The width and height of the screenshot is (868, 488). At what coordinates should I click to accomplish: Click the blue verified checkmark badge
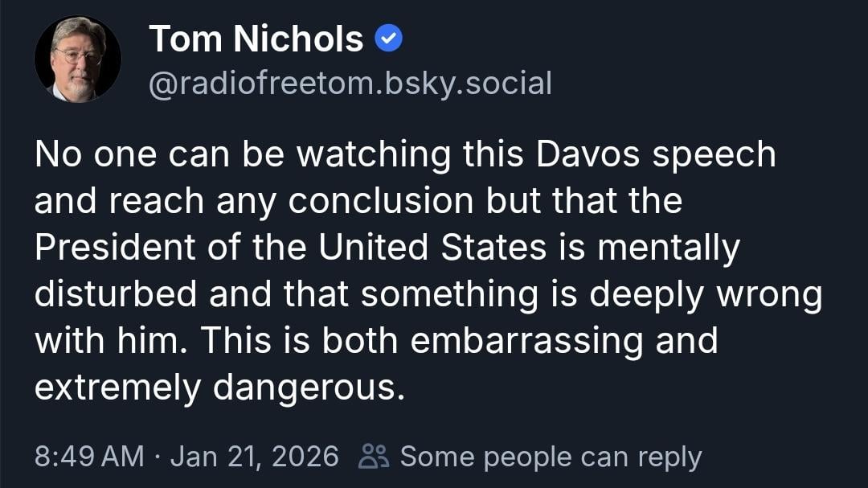tap(390, 39)
